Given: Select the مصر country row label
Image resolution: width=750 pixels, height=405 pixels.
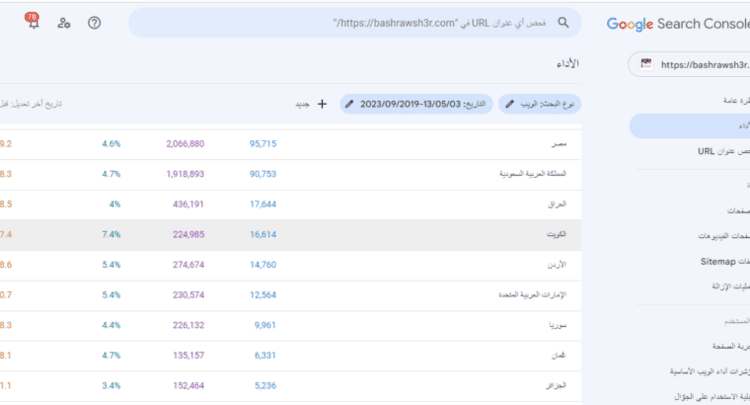Looking at the screenshot, I should [x=559, y=144].
